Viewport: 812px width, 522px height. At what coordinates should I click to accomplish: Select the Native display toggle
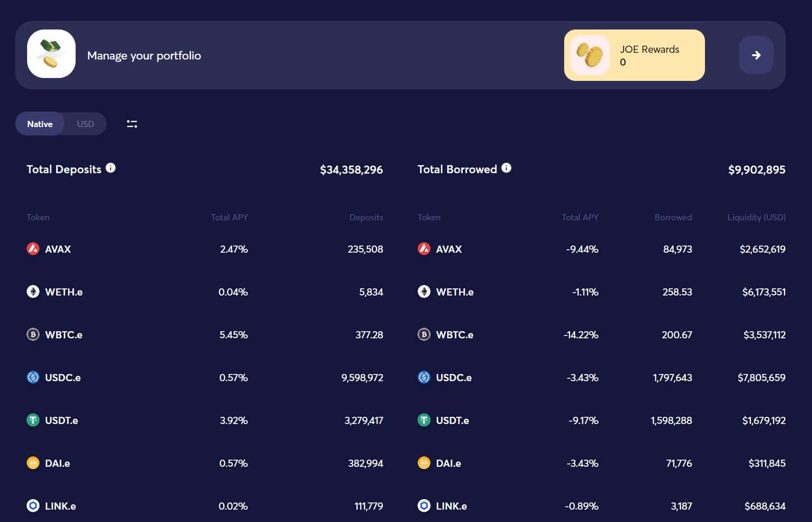[x=40, y=124]
